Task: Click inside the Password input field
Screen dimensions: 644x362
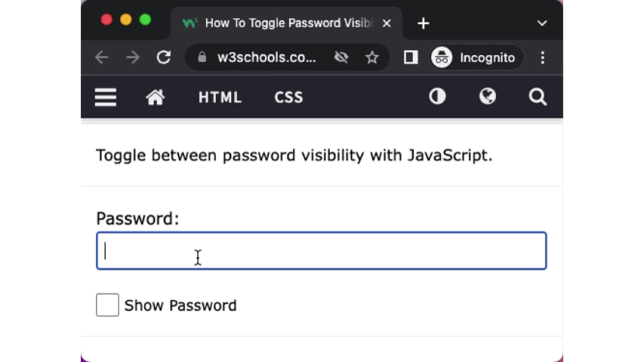Action: click(x=321, y=251)
